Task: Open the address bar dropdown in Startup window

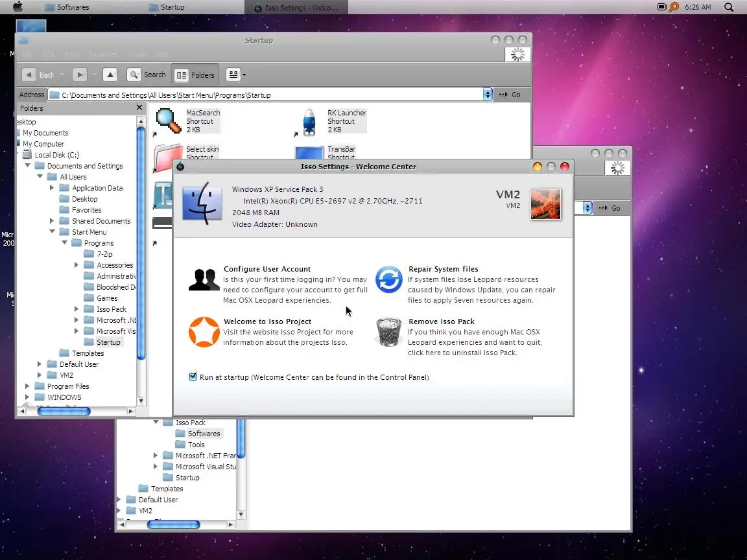Action: (488, 94)
